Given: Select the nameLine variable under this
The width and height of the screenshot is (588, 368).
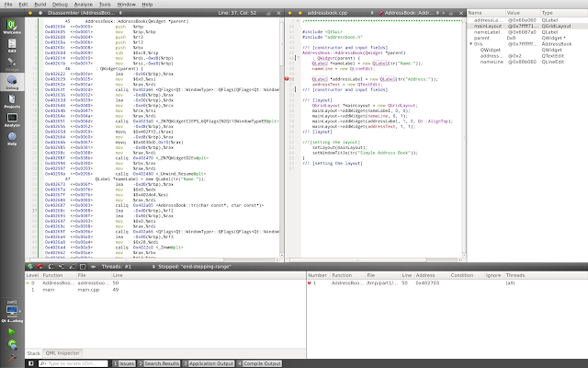Looking at the screenshot, I should click(527, 62).
